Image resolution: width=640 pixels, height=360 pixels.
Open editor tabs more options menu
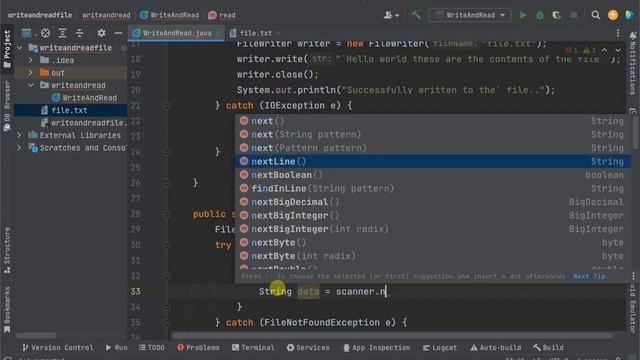pos(618,33)
